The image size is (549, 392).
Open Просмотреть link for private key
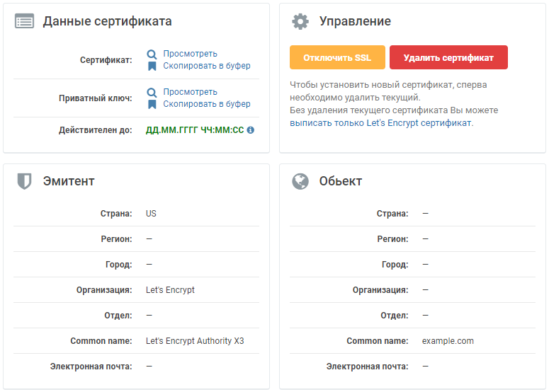click(190, 92)
